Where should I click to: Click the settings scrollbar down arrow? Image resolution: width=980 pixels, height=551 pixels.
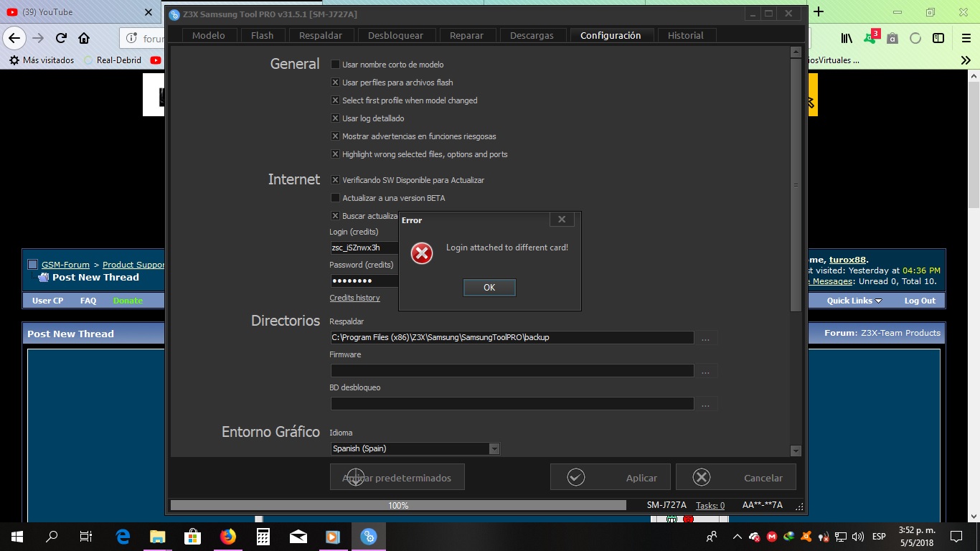pos(796,451)
